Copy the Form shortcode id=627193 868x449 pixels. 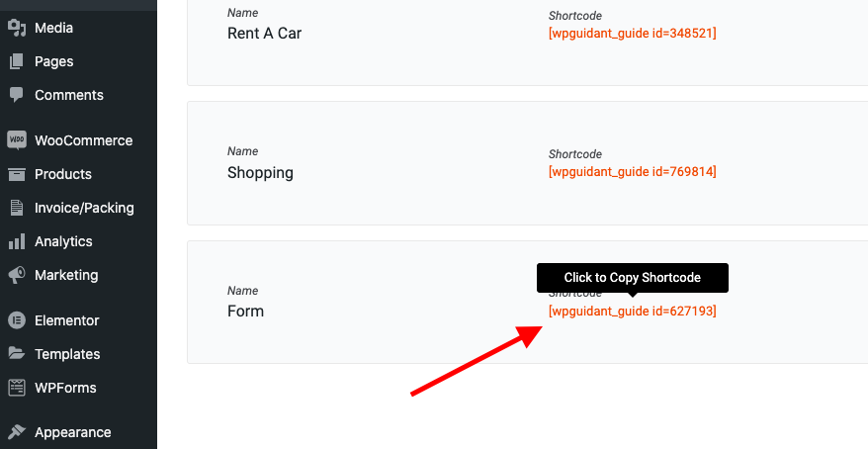632,312
